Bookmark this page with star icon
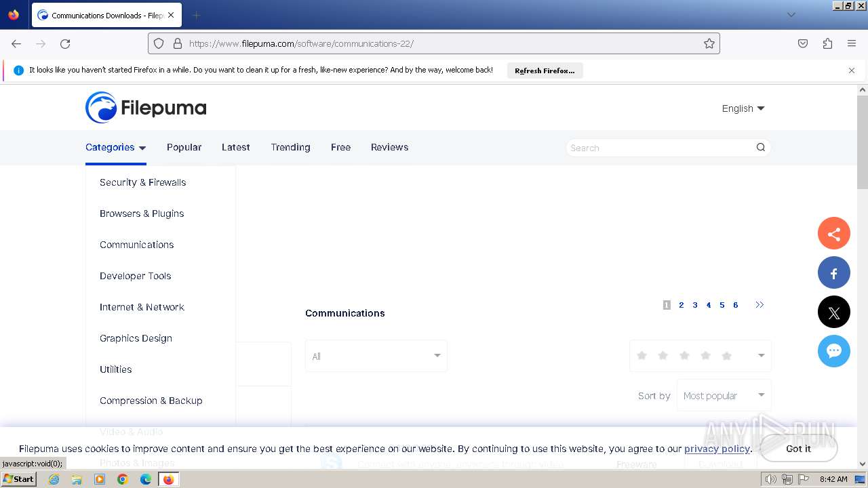This screenshot has height=488, width=868. pyautogui.click(x=709, y=43)
